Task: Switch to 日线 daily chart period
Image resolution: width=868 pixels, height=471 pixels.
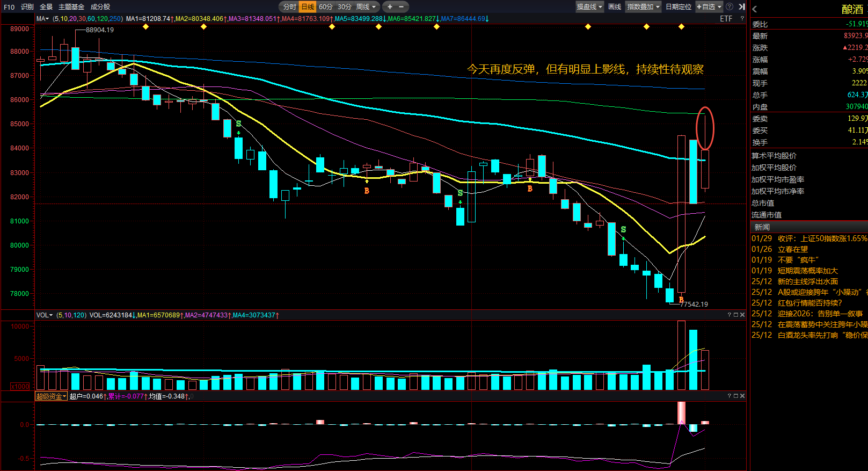Action: click(x=308, y=7)
